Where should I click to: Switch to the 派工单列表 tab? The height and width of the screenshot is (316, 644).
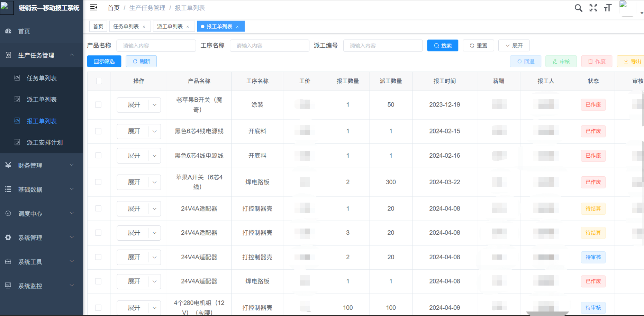(x=170, y=27)
